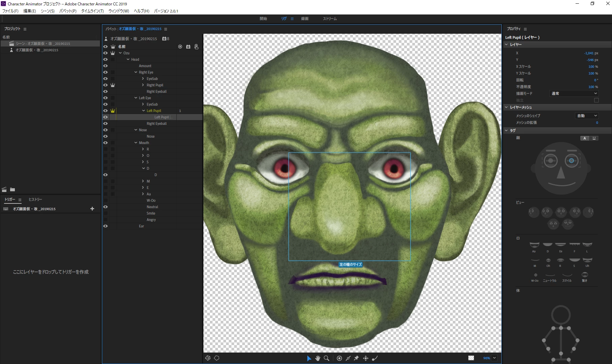Open the プロジェクト panel hamburger menu
This screenshot has height=364, width=612.
25,29
